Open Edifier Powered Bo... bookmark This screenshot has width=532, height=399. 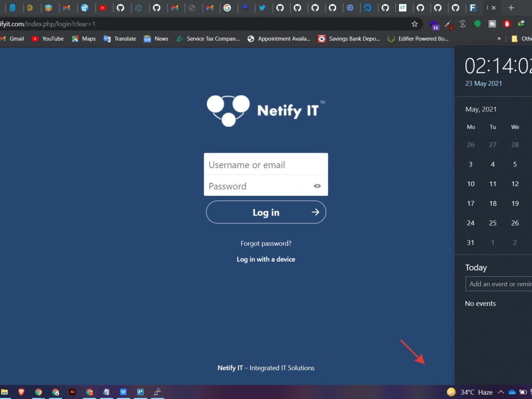click(418, 39)
